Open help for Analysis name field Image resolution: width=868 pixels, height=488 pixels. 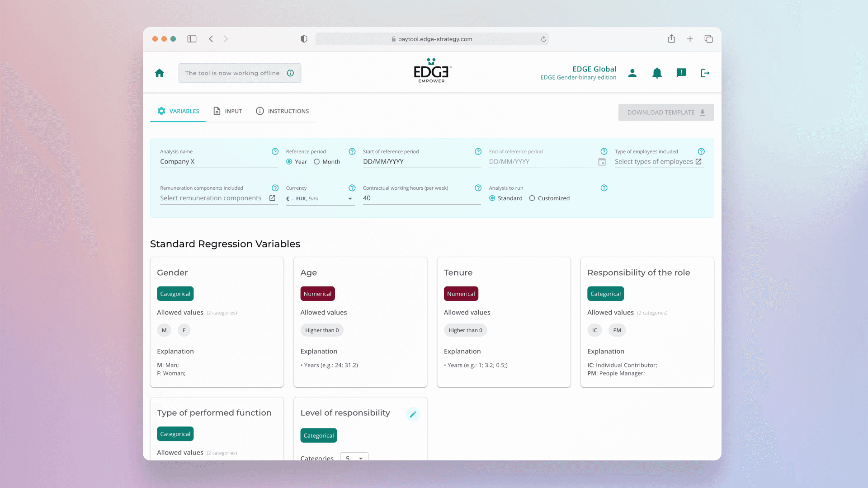coord(275,152)
